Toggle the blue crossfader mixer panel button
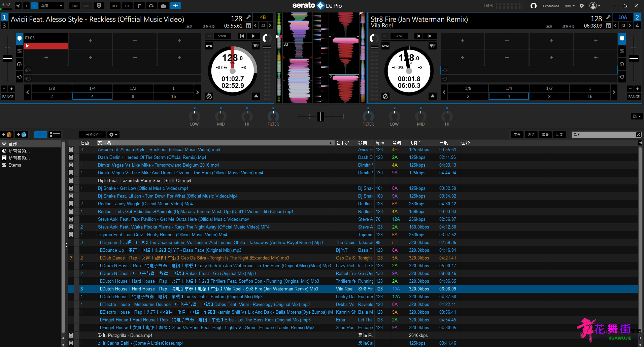Viewport: 644px width, 347px height. coord(175,6)
